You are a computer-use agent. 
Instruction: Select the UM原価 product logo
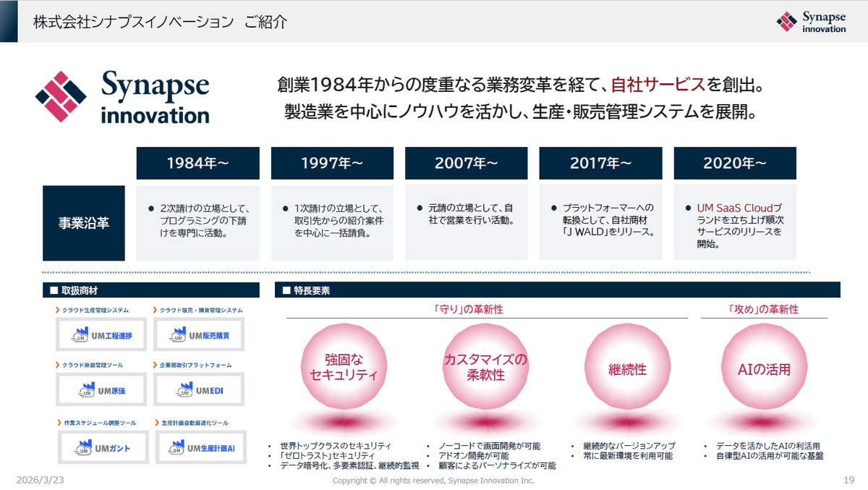(101, 390)
